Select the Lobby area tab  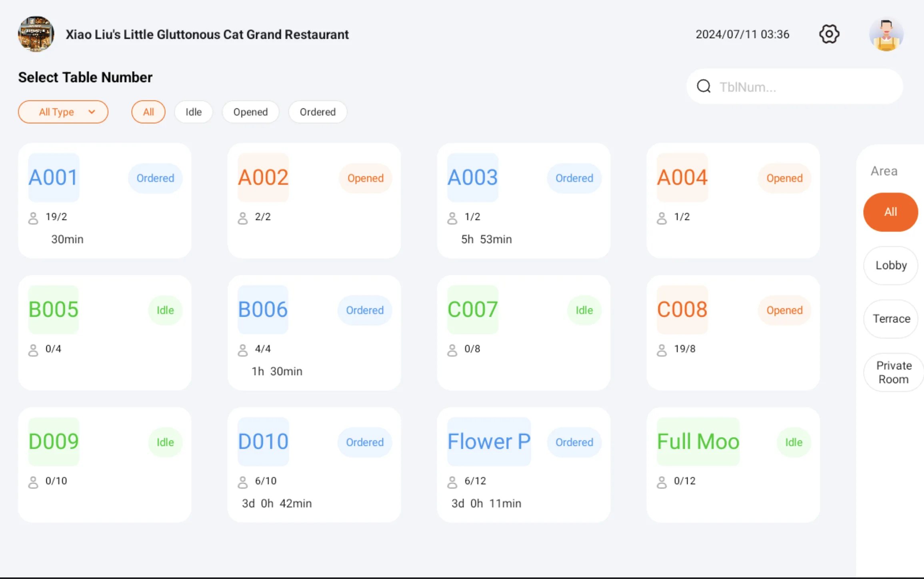891,266
